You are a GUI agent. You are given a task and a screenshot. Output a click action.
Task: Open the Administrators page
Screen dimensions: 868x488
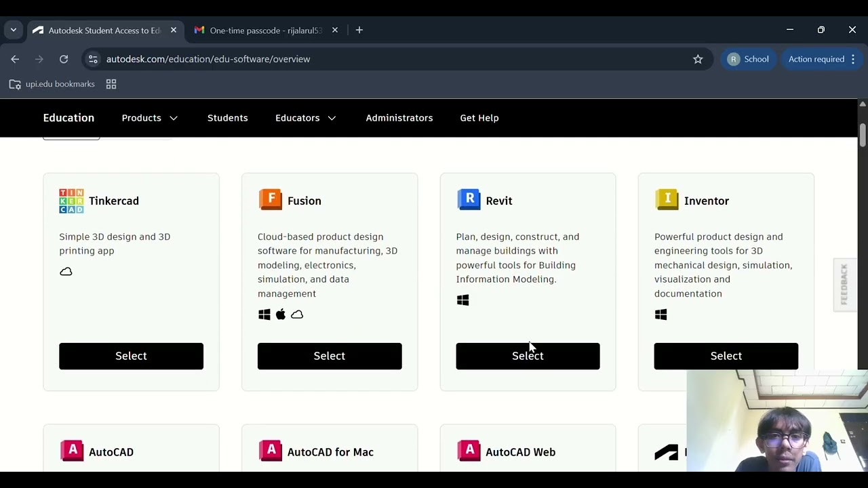pyautogui.click(x=399, y=118)
